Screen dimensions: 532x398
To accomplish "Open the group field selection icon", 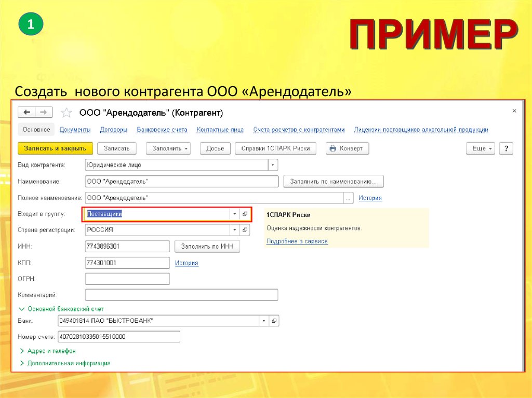I will click(245, 214).
